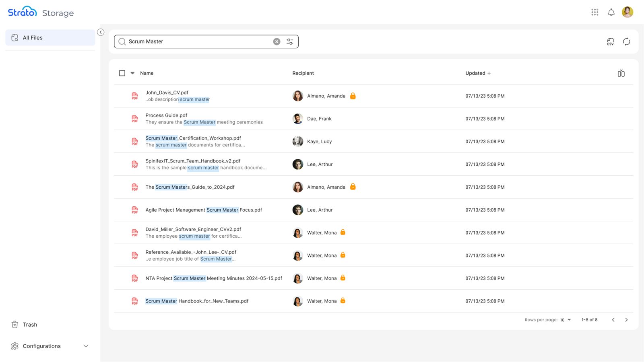Click Lucy Kaye's avatar

tap(298, 142)
